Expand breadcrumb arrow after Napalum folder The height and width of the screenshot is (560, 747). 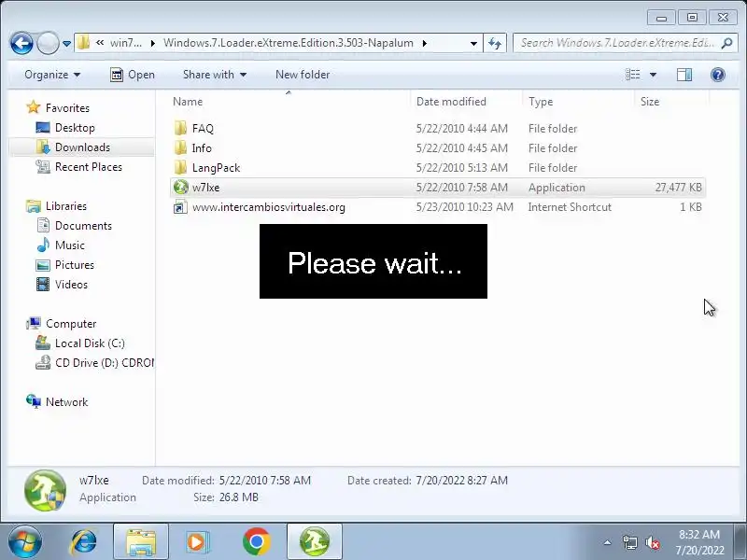424,43
